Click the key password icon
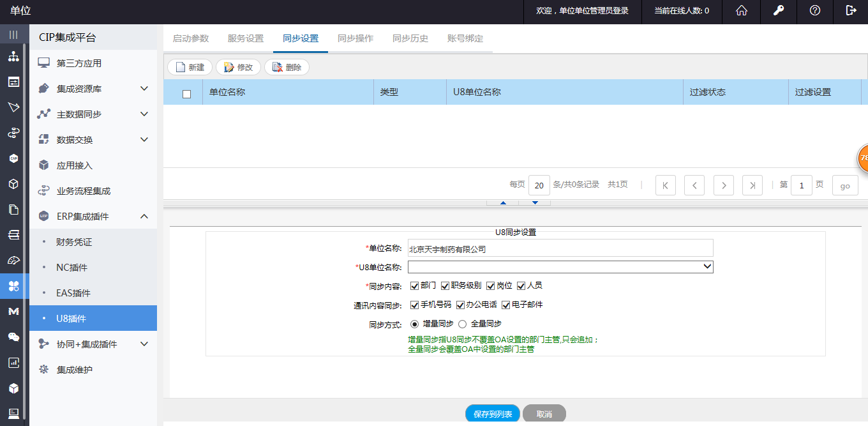 tap(778, 11)
